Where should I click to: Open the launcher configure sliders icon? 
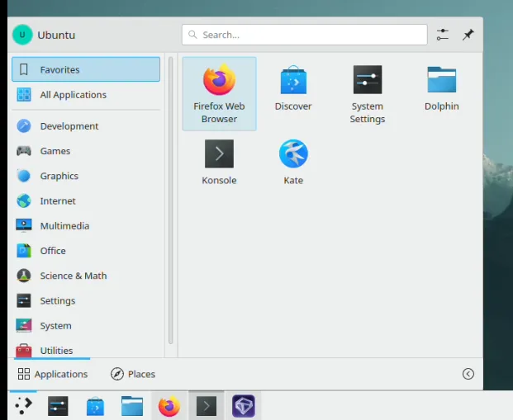pos(442,35)
